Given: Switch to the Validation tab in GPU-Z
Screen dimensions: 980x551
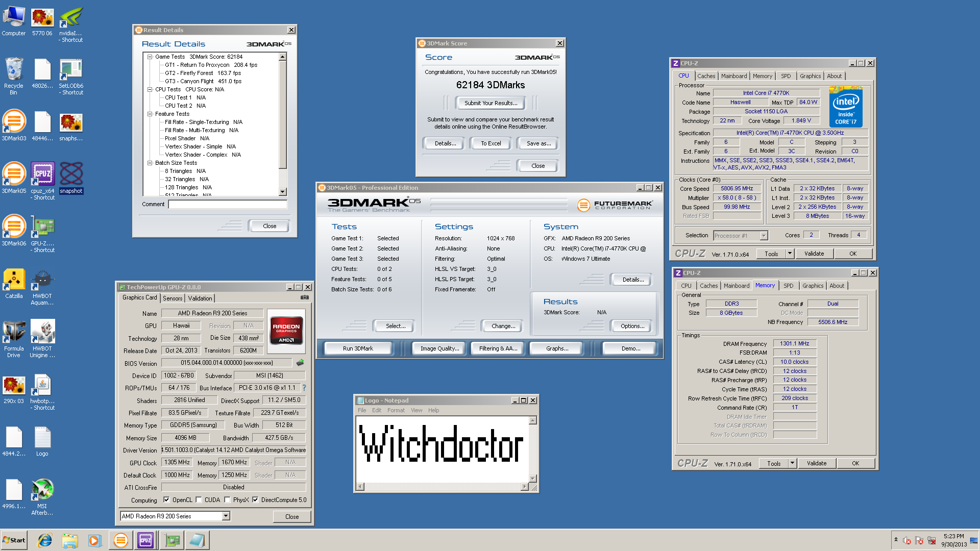Looking at the screenshot, I should [200, 298].
